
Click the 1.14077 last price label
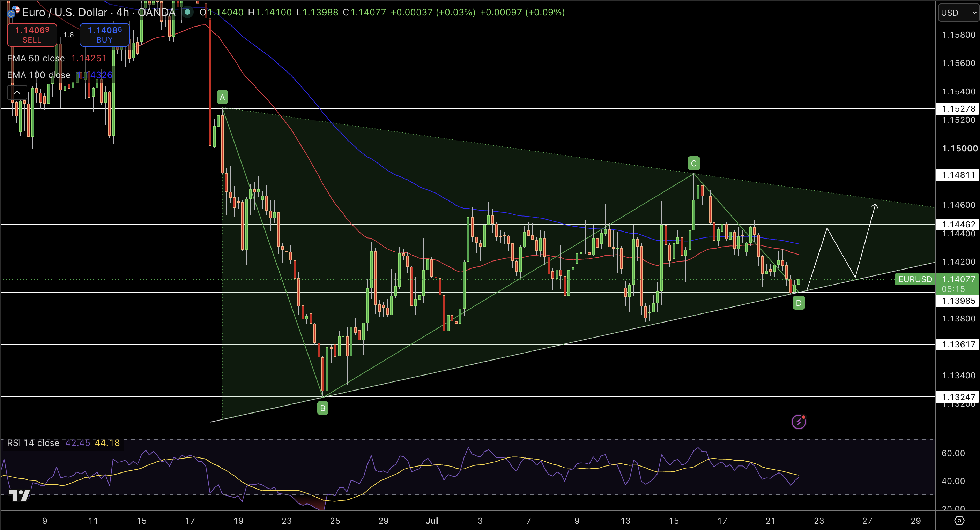(x=959, y=279)
